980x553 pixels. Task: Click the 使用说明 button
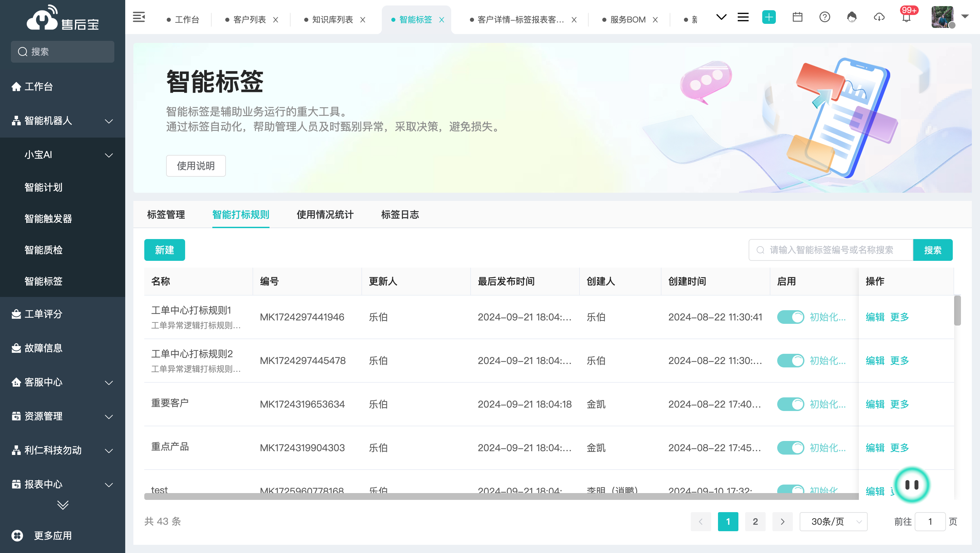[196, 165]
